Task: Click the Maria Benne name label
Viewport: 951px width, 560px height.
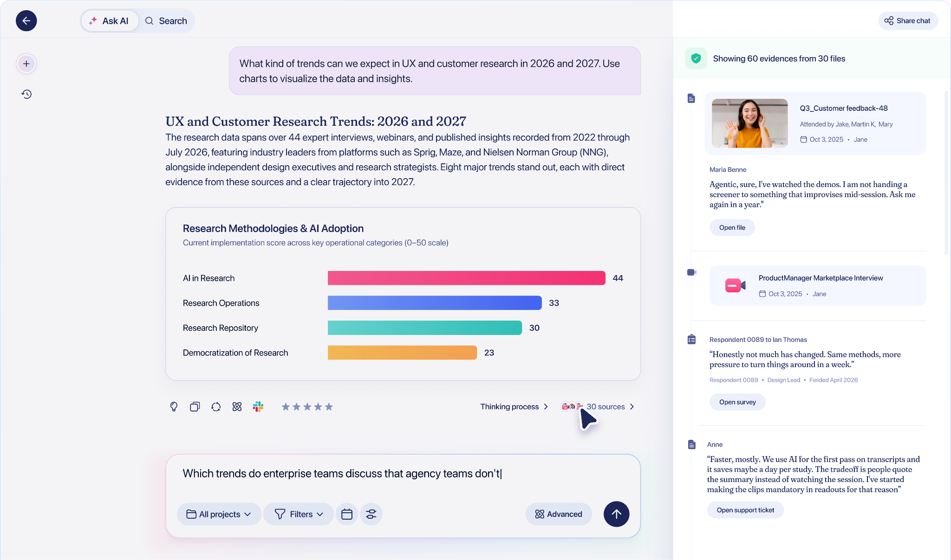Action: (x=728, y=169)
